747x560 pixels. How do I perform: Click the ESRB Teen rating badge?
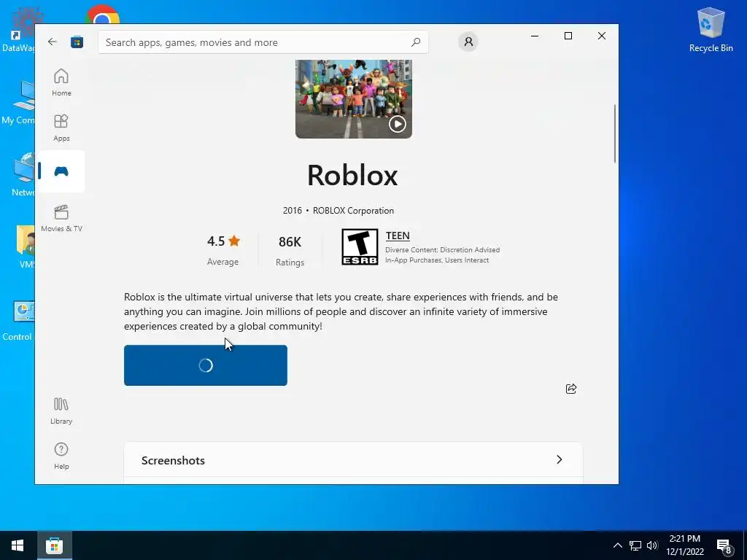tap(360, 247)
